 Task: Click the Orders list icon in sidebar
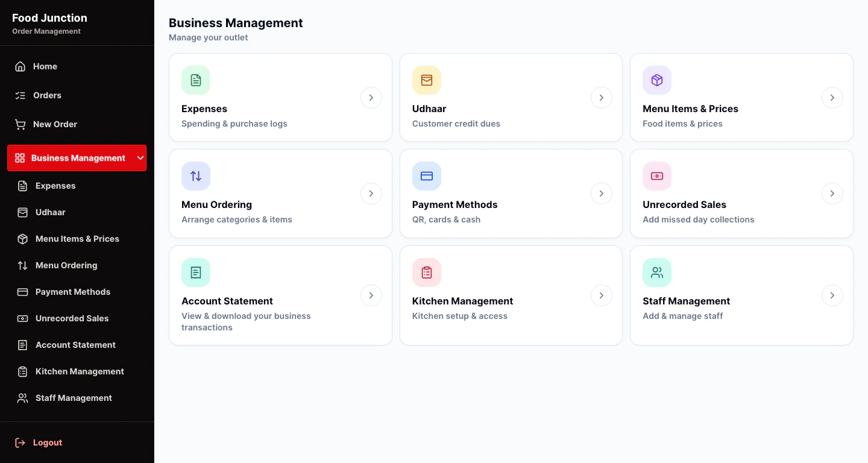click(20, 95)
